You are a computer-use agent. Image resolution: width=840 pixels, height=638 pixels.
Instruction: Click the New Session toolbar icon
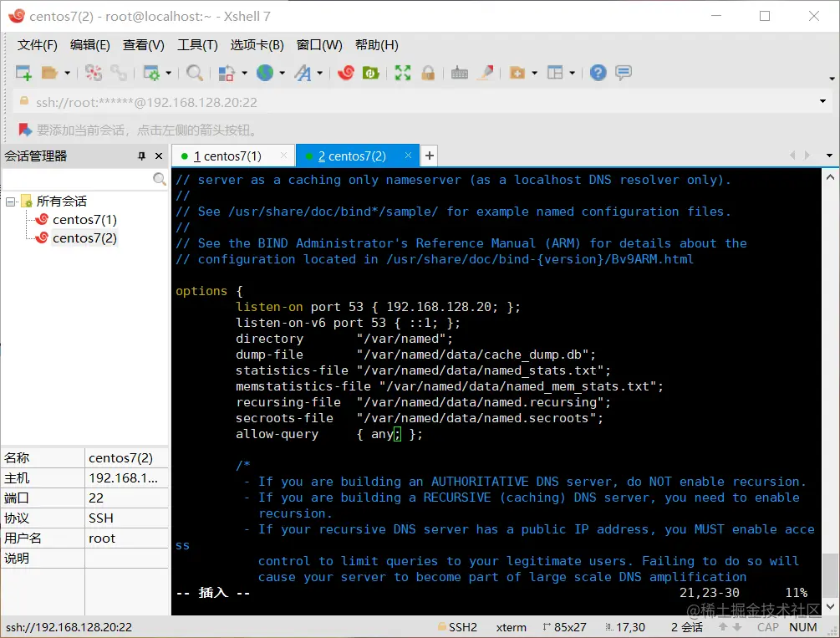pos(24,73)
